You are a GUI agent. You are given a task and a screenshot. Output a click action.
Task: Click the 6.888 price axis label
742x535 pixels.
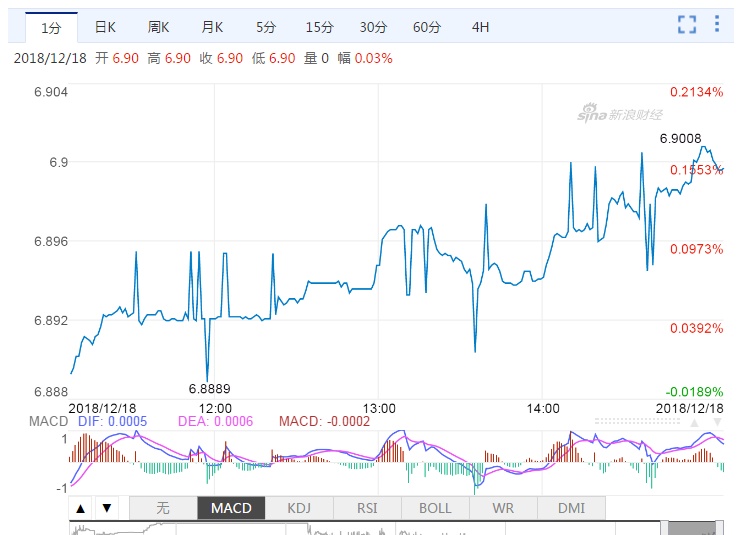[51, 392]
